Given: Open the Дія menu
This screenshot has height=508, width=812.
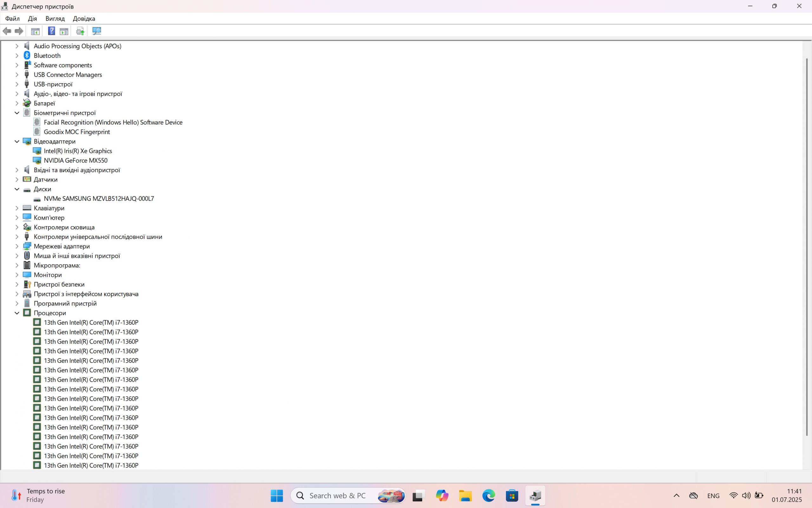Looking at the screenshot, I should click(x=32, y=18).
